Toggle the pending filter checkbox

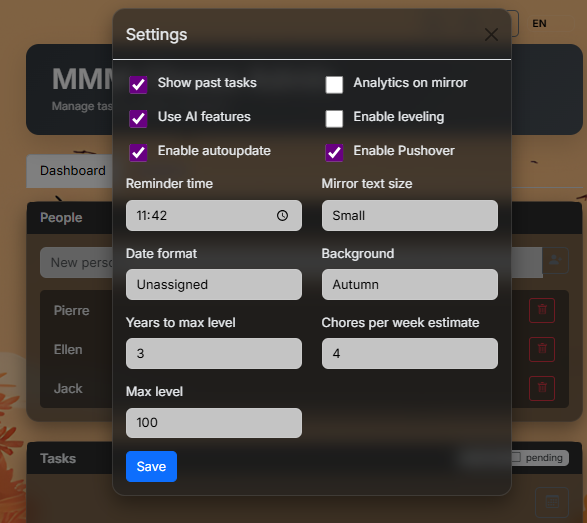[x=516, y=457]
